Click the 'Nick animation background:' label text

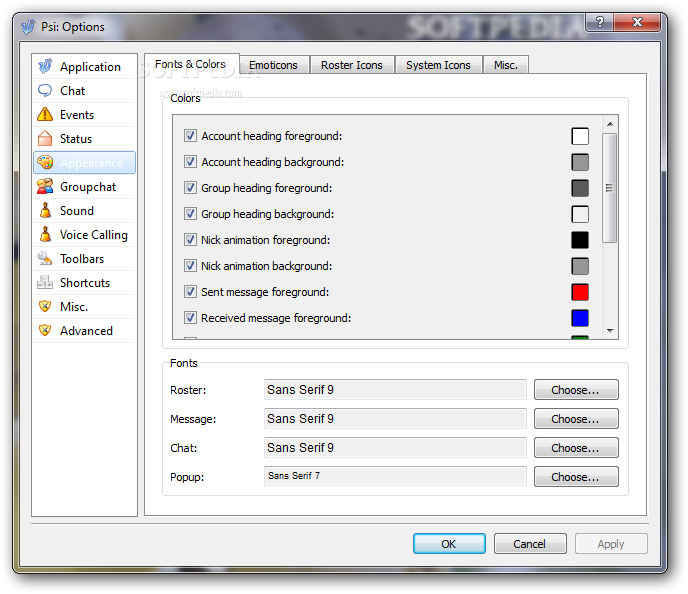pos(266,266)
